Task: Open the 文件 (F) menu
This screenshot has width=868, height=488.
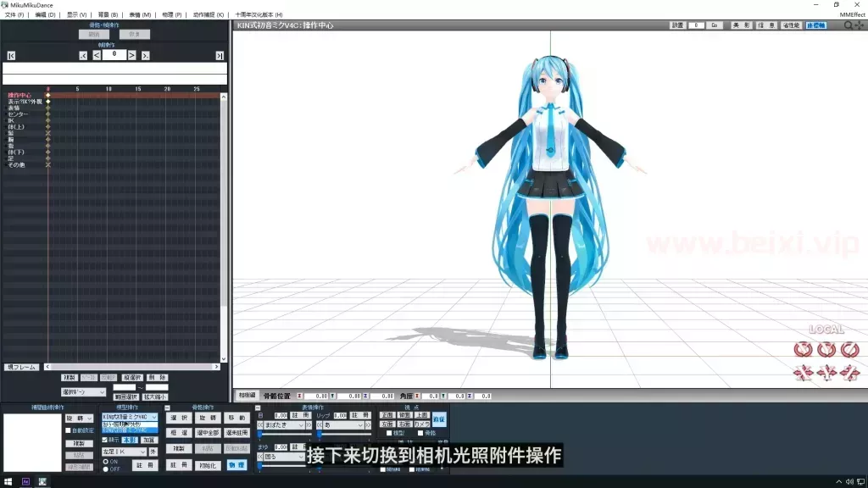Action: click(14, 15)
